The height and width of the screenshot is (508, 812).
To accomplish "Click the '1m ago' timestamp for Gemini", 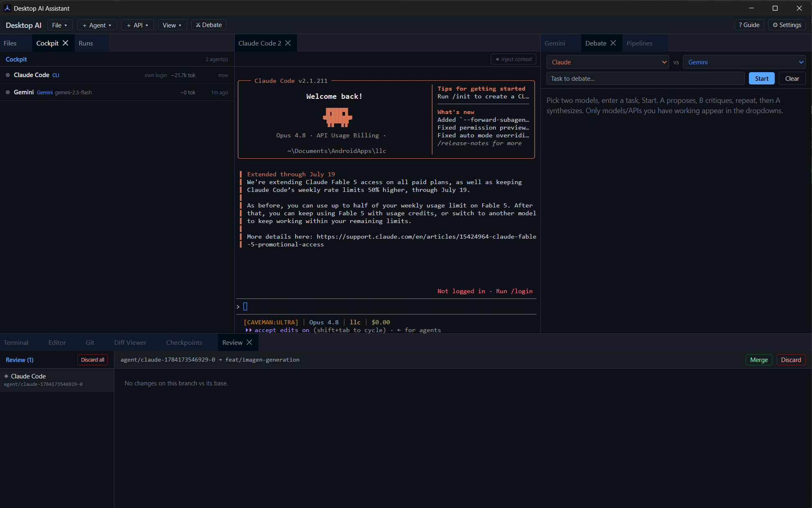I will pos(220,92).
